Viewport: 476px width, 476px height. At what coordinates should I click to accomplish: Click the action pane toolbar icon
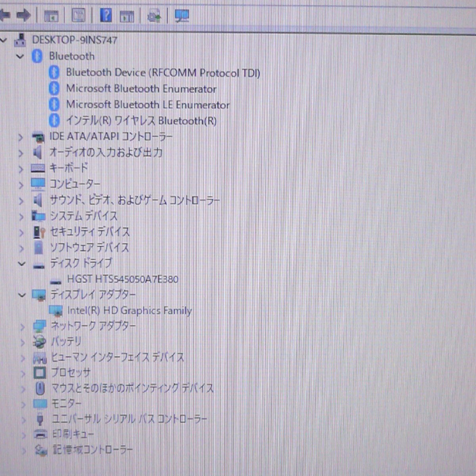(x=127, y=16)
